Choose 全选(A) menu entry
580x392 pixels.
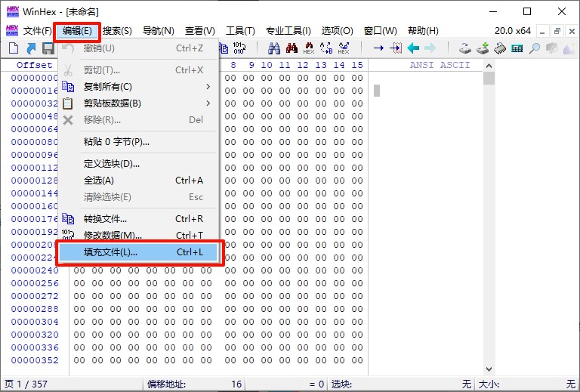pyautogui.click(x=139, y=180)
